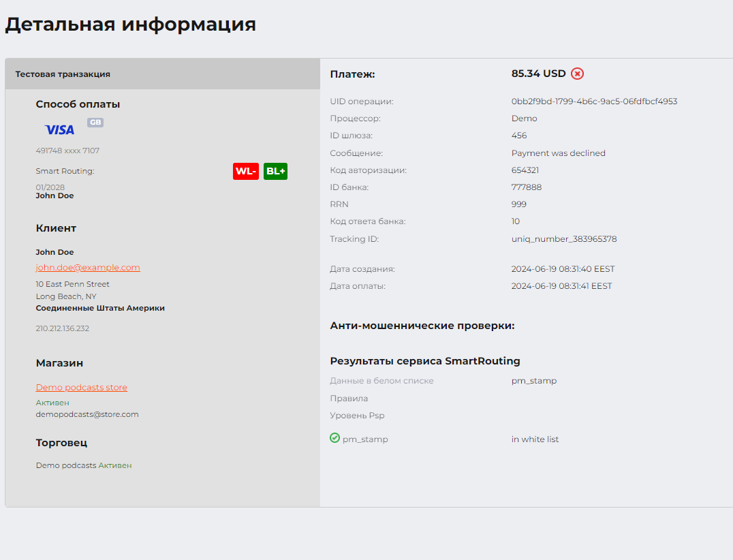
Task: Click the Tracking ID value uniq_number_383965378
Action: click(x=564, y=239)
